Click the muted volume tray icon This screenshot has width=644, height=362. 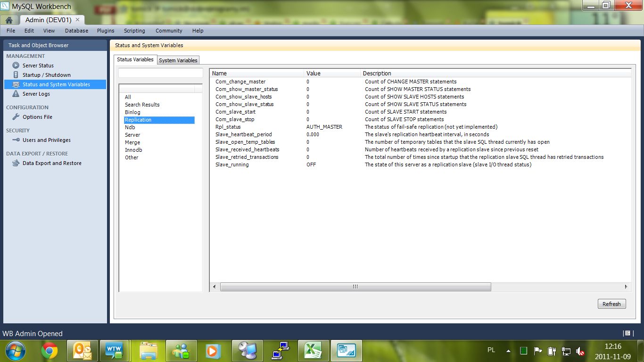[580, 351]
